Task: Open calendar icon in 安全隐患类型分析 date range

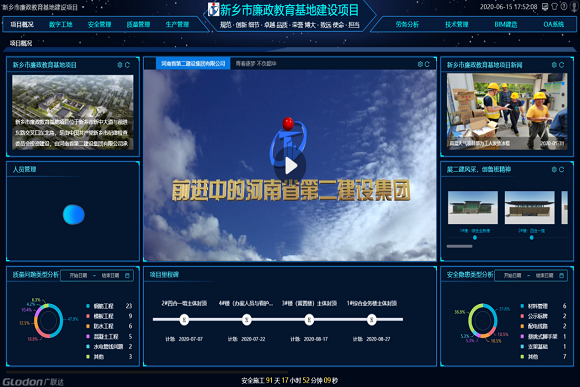Action: point(562,276)
